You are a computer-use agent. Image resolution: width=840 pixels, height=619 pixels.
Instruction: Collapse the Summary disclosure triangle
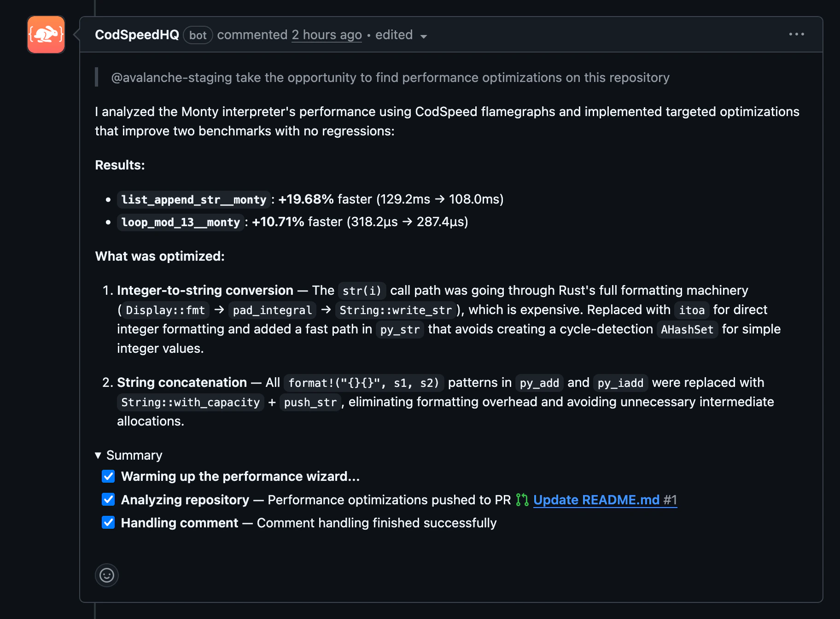[x=98, y=455]
